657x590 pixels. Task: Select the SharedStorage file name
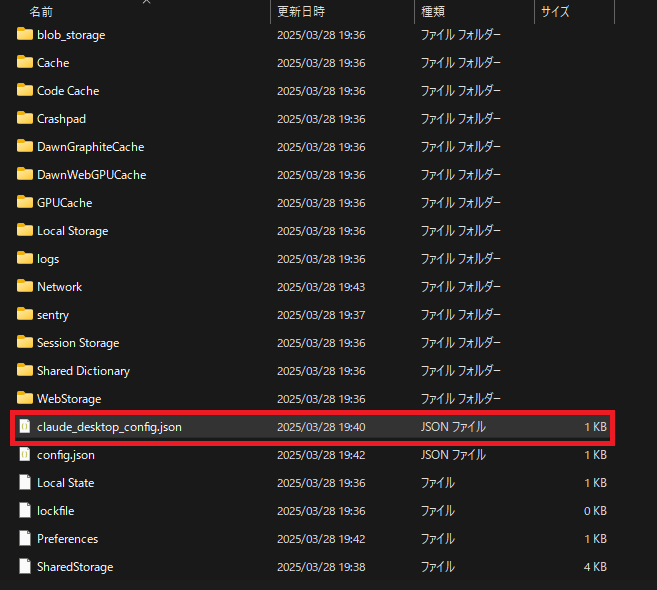click(x=75, y=567)
